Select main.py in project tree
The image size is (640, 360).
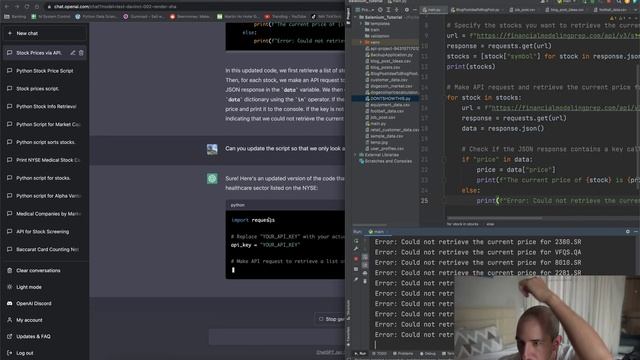tap(375, 124)
